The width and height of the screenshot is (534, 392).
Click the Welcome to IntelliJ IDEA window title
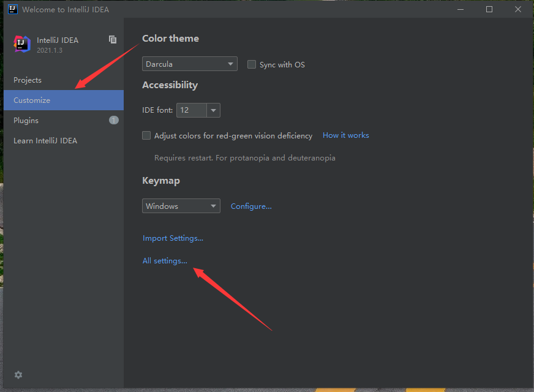[x=66, y=10]
